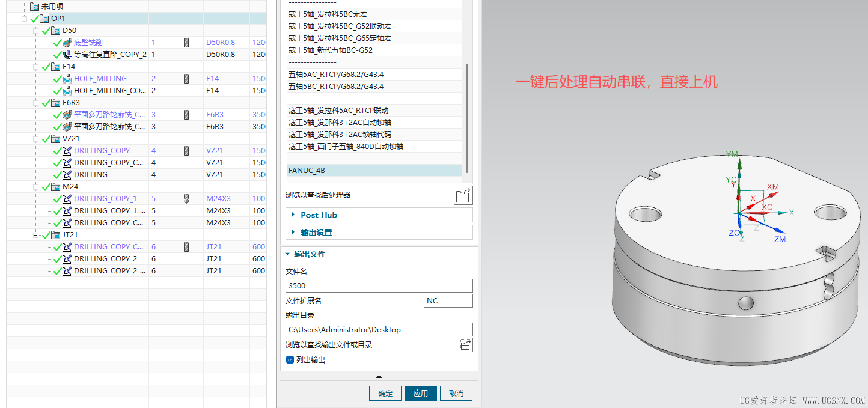Collapse the 输出文件 section
The width and height of the screenshot is (868, 408).
[x=287, y=254]
